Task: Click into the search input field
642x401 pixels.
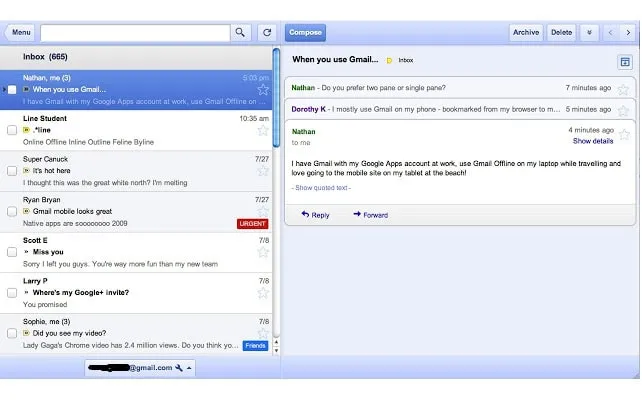Action: [x=135, y=33]
